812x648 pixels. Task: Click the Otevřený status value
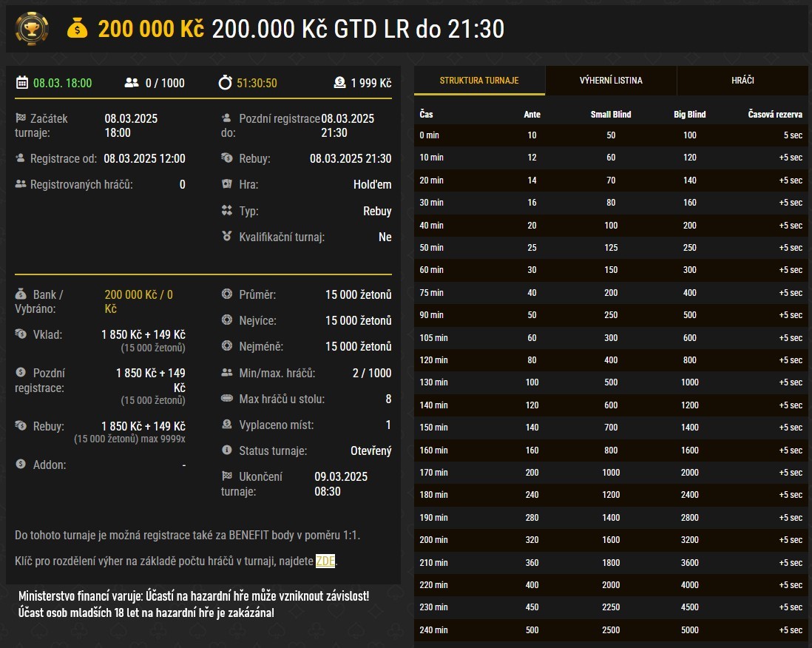click(371, 450)
